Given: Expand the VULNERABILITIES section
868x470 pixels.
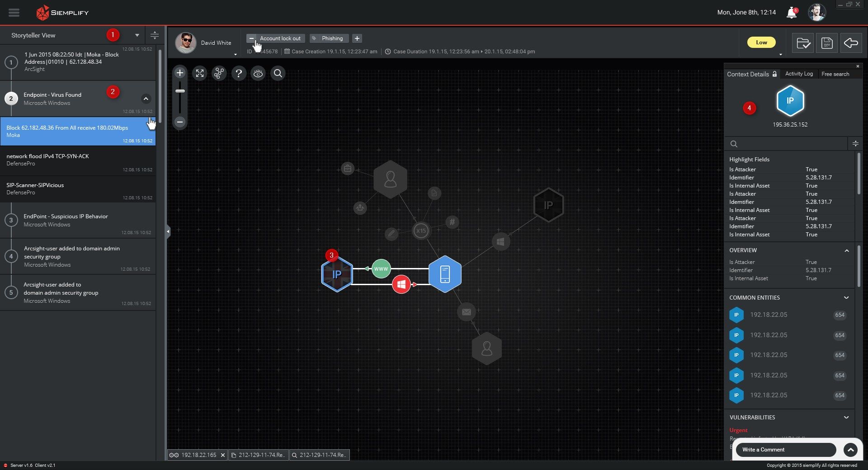Looking at the screenshot, I should [846, 418].
